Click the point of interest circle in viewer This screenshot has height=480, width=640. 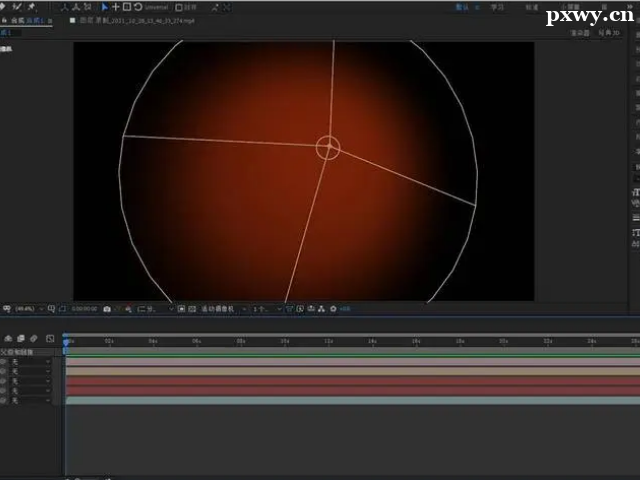pos(328,148)
